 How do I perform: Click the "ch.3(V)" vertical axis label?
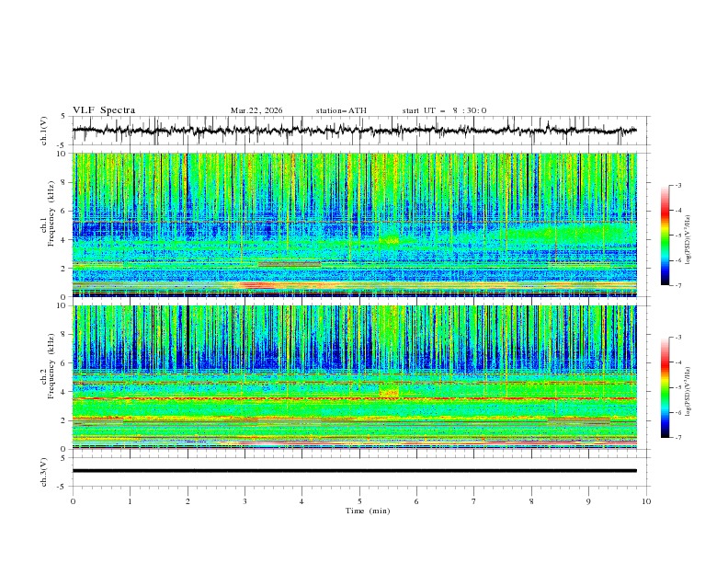click(x=43, y=472)
